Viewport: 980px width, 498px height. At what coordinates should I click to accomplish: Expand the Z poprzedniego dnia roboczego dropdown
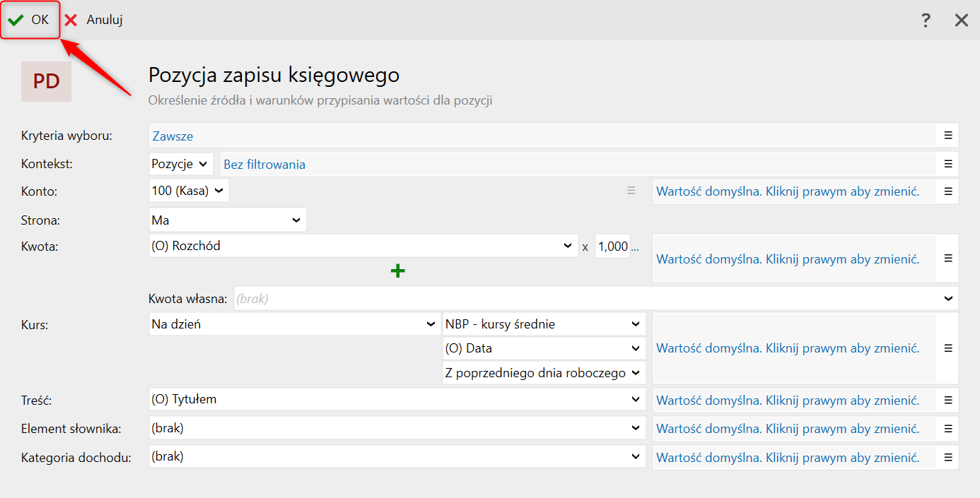[x=544, y=372]
